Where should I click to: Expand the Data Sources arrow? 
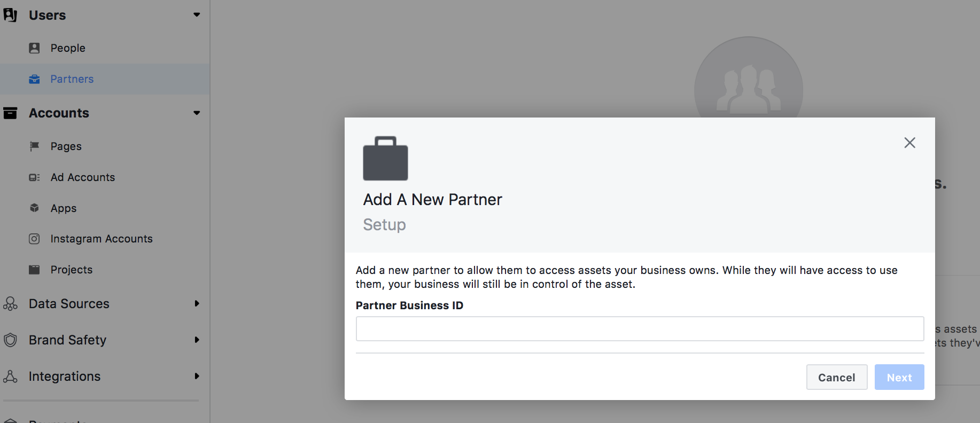[197, 303]
